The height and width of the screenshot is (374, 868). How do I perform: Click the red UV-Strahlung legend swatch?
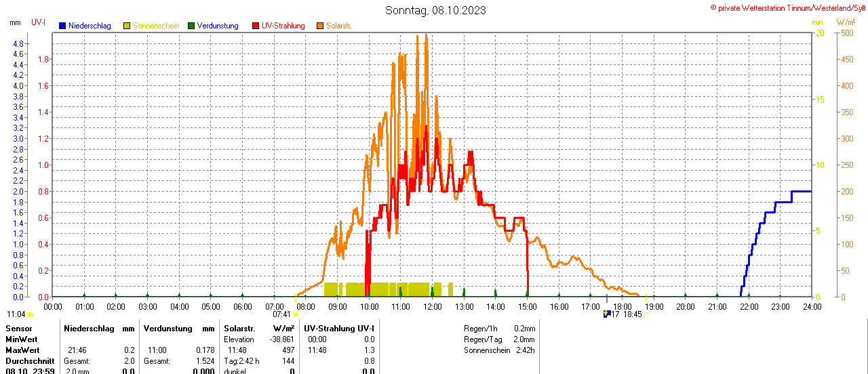point(256,26)
